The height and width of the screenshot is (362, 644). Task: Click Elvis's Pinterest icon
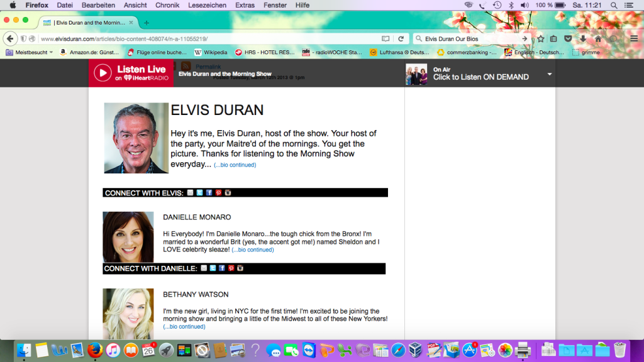(218, 193)
